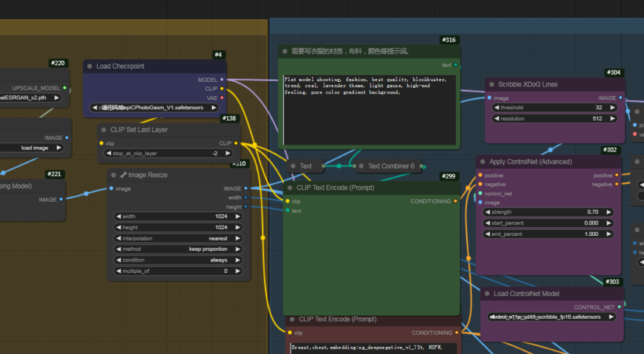The height and width of the screenshot is (354, 644).
Task: Click the clip input port on green CLIP Text Encode
Action: pos(287,201)
